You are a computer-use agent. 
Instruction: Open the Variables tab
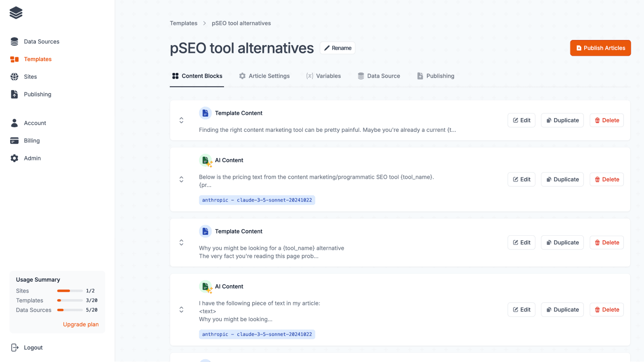[323, 76]
